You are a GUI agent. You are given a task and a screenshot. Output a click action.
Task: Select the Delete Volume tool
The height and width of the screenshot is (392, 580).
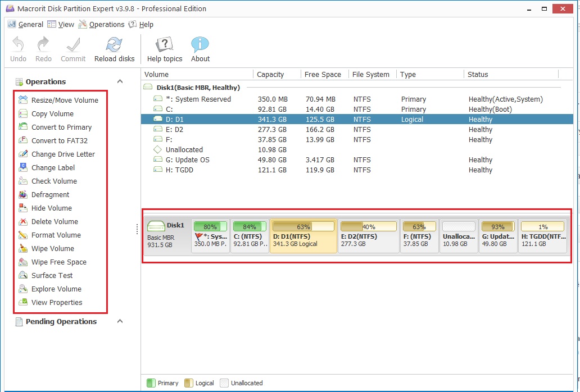coord(54,221)
